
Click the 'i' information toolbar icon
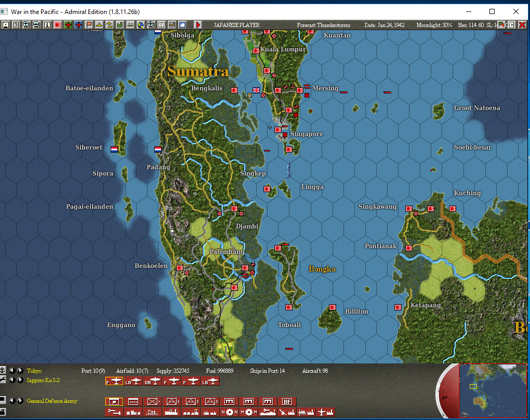(x=47, y=24)
